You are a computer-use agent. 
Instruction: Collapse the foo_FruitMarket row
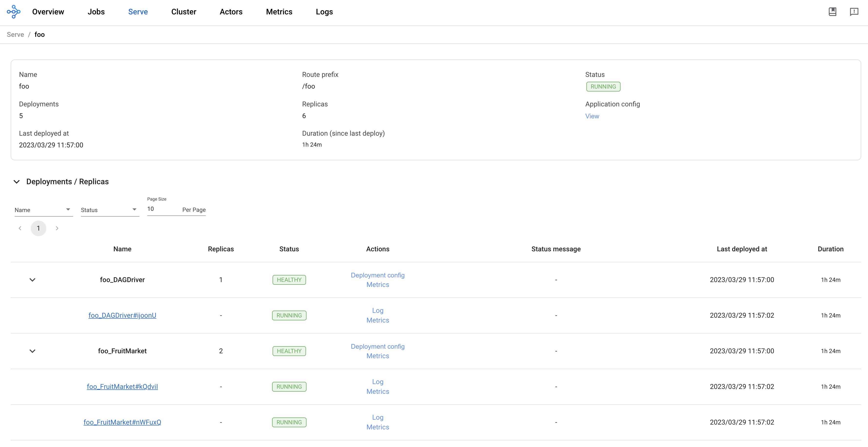[x=32, y=351]
